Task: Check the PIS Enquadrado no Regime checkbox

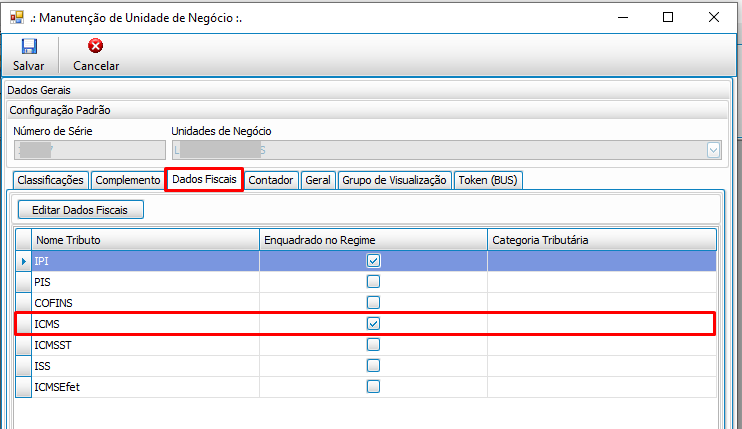Action: 373,281
